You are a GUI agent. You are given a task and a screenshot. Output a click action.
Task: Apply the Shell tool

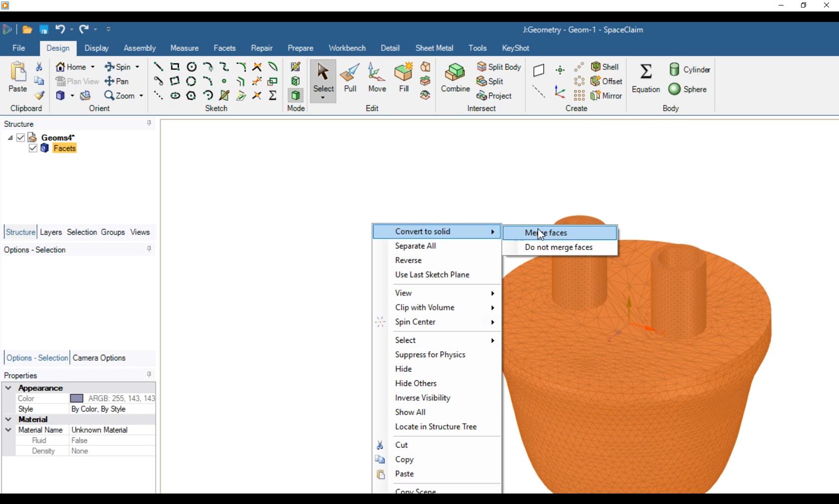pos(606,66)
